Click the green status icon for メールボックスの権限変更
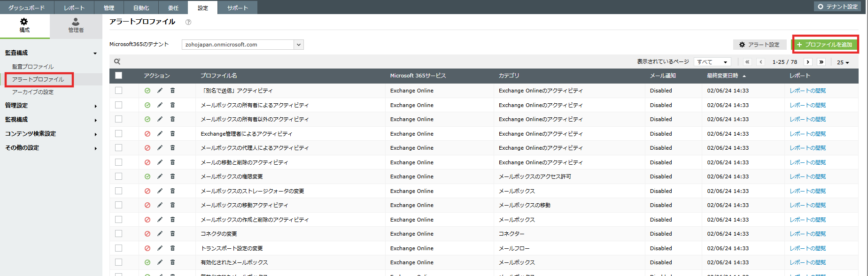The image size is (868, 276). coord(147,176)
